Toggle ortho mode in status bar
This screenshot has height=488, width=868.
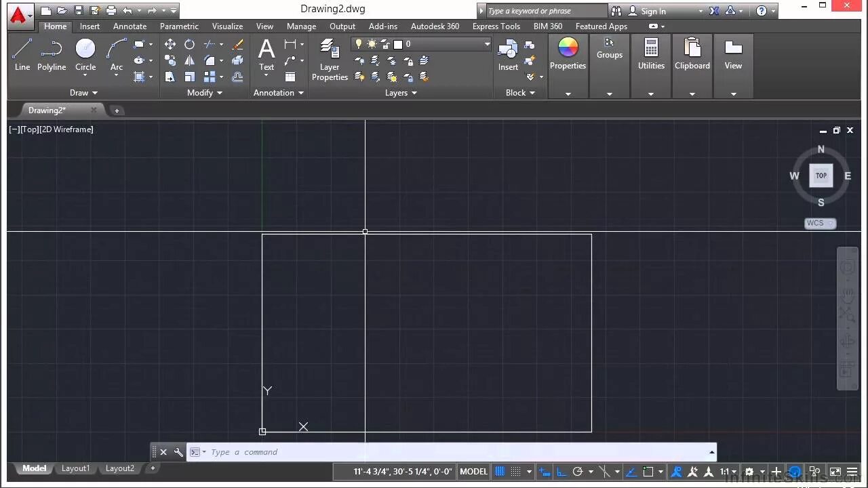[x=561, y=472]
